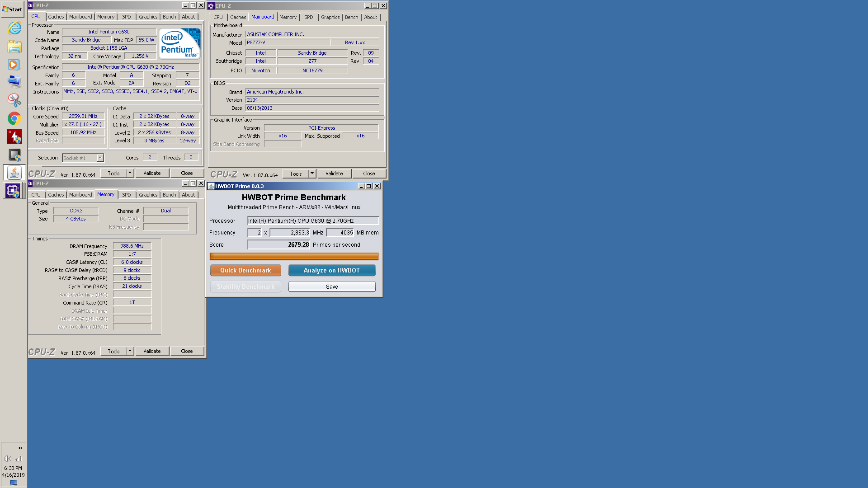Switch to Mainboard tab in the top-left CPU-Z window
The width and height of the screenshot is (868, 488).
80,17
